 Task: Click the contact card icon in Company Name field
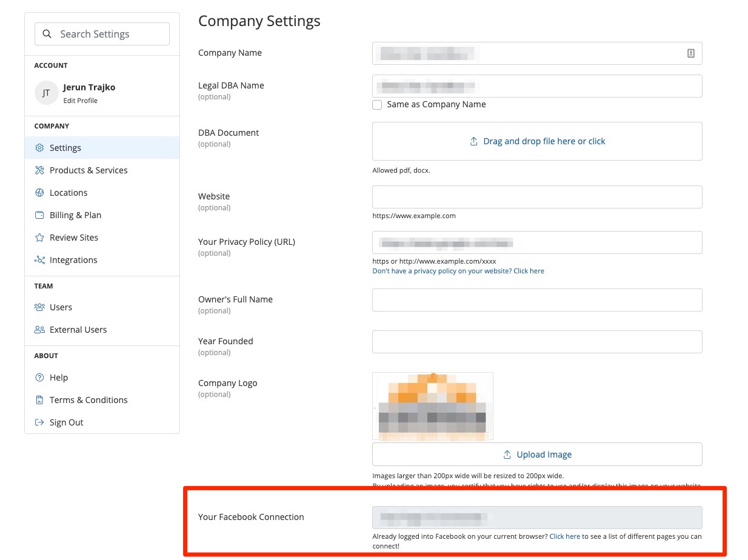[x=690, y=53]
